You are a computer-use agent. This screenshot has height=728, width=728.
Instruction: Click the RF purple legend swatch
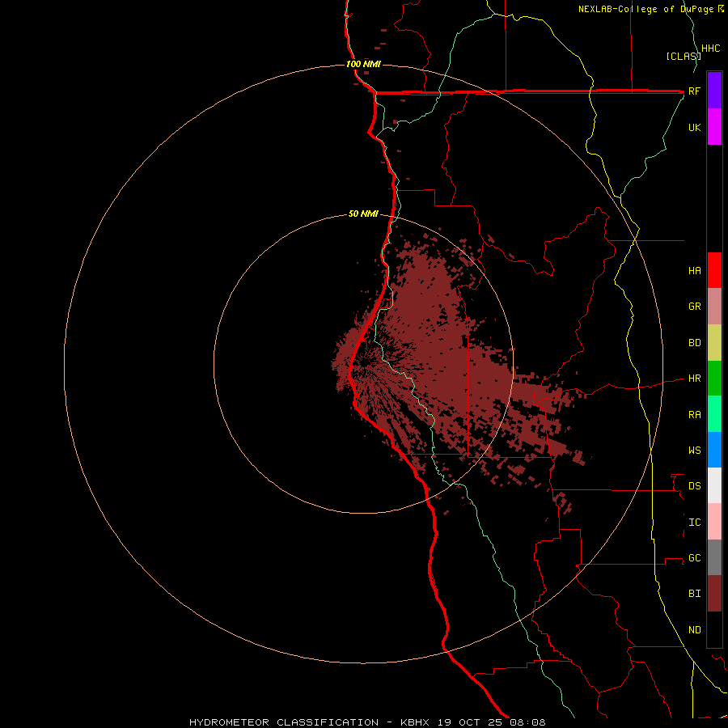pos(714,91)
